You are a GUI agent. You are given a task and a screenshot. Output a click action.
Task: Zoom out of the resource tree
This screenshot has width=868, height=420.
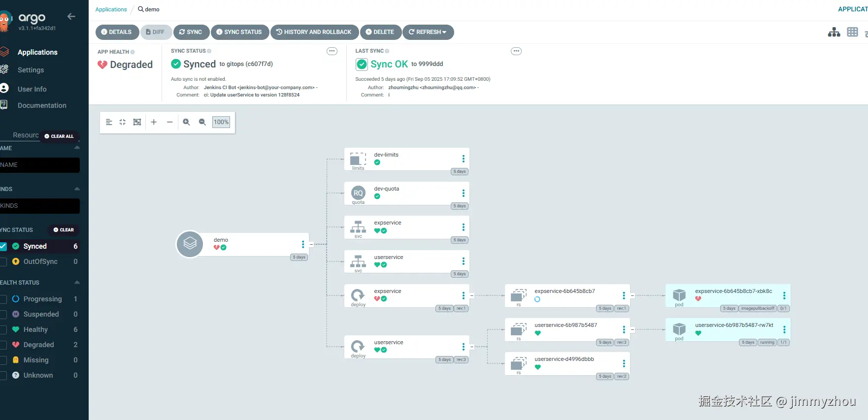pyautogui.click(x=202, y=122)
